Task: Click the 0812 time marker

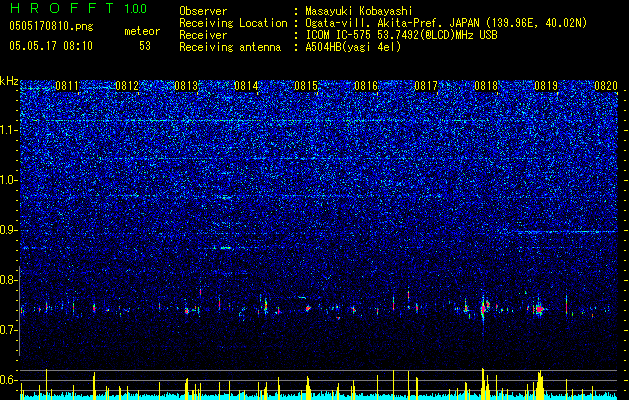Action: click(127, 86)
